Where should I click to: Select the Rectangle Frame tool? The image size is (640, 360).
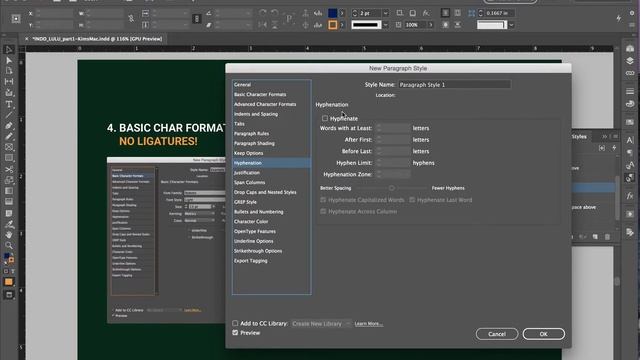tap(9, 147)
